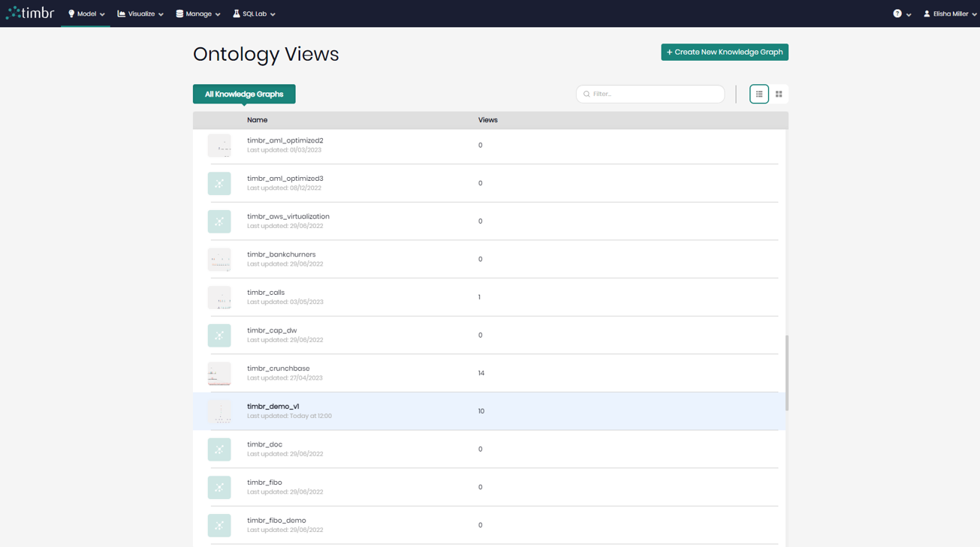
Task: Open the help question mark icon
Action: pyautogui.click(x=898, y=14)
